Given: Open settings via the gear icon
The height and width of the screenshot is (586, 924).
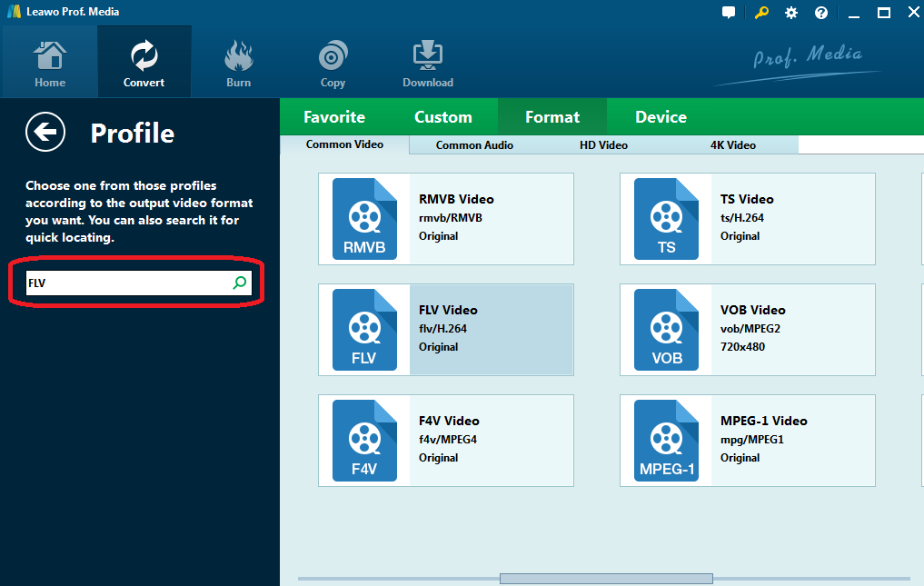Looking at the screenshot, I should coord(791,13).
